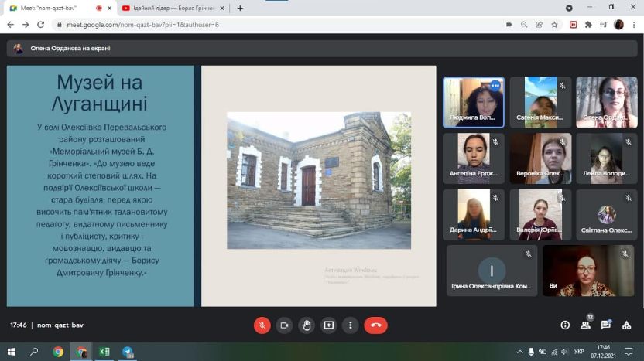Open the Activities panel icon
This screenshot has width=644, height=361.
pyautogui.click(x=625, y=325)
